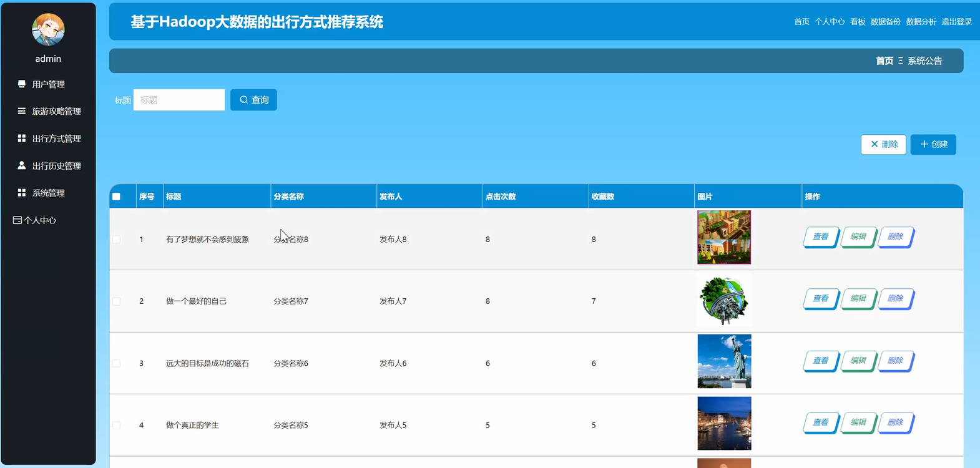Screen dimensions: 980x468
Task: Open 个人中心 in top navigation
Action: (x=830, y=22)
